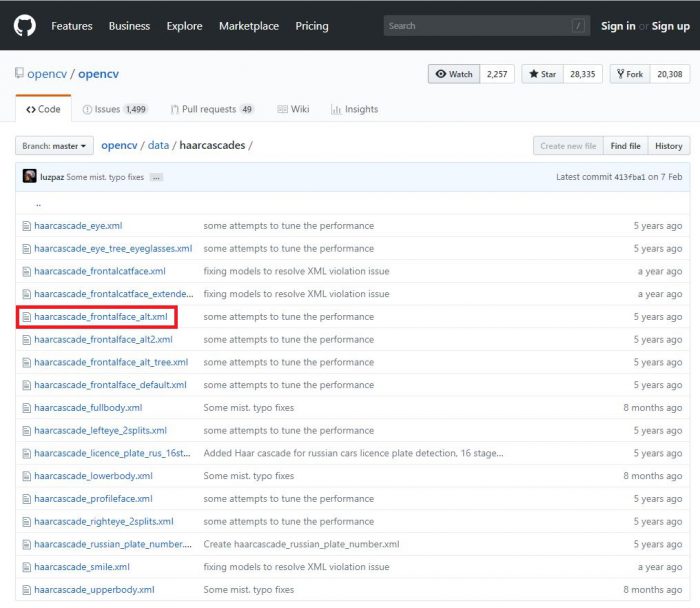Screen dimensions: 700x608
Task: Click the repository book icon beside opencv
Action: pyautogui.click(x=19, y=73)
